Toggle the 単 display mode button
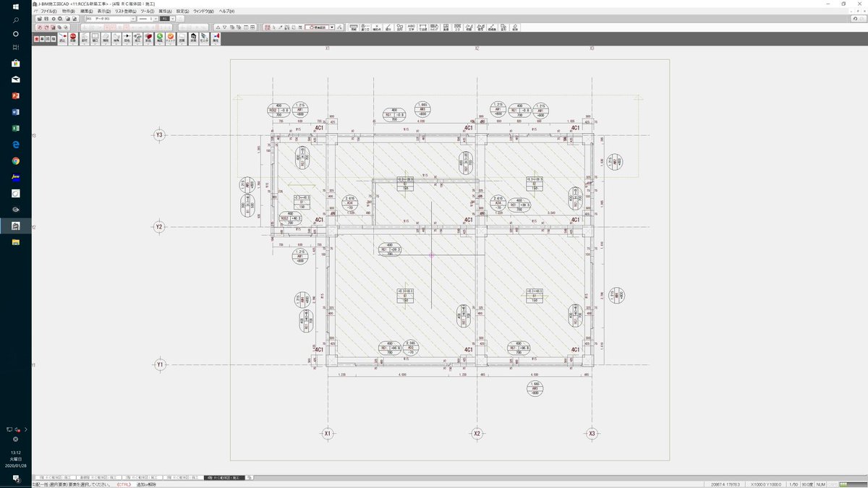This screenshot has width=868, height=488. [x=42, y=38]
